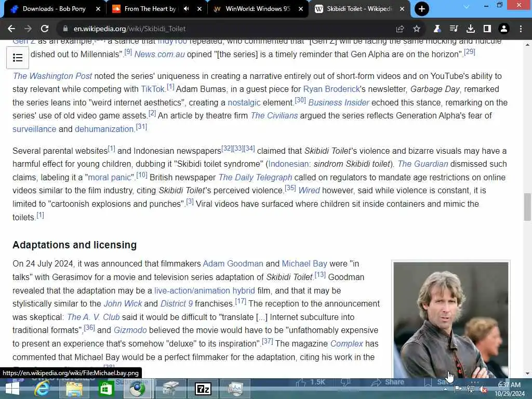The width and height of the screenshot is (532, 399).
Task: Mute audio on From The Heart tab
Action: pyautogui.click(x=187, y=9)
